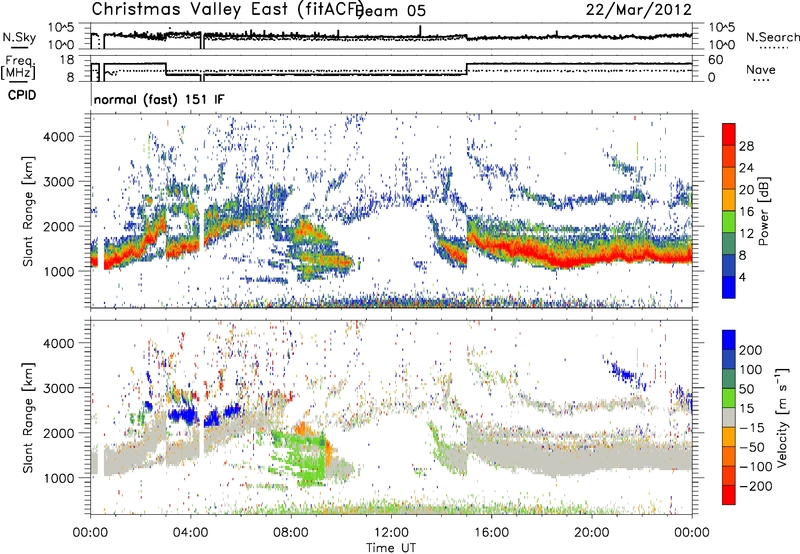This screenshot has width=800, height=554.
Task: Click the blue velocity streak near 21:00 at 3500 km
Action: tap(623, 371)
